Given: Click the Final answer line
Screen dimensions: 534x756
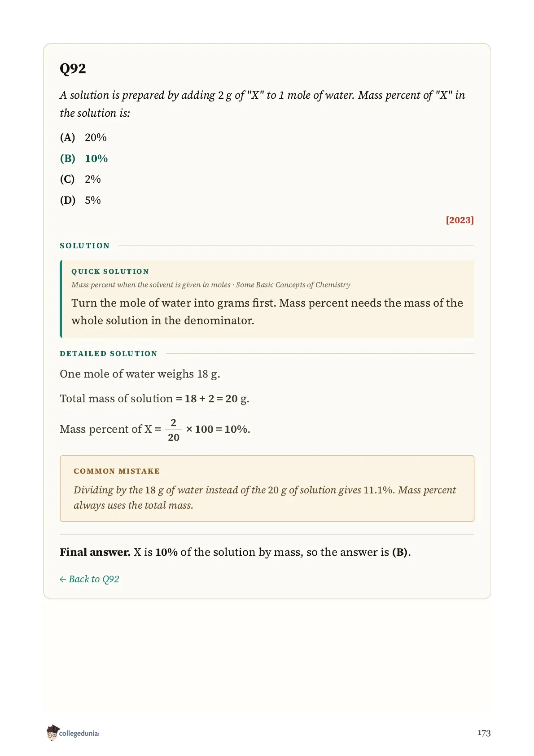Looking at the screenshot, I should tap(235, 552).
